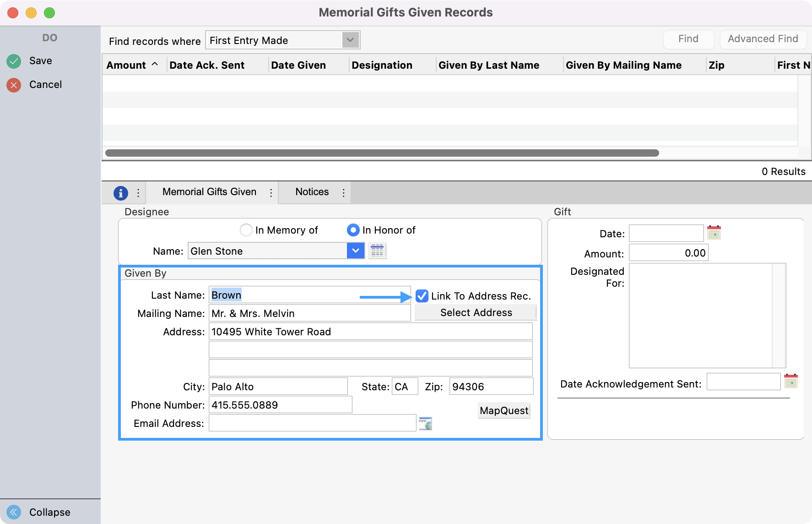Click the red Cancel X icon
The width and height of the screenshot is (812, 524).
pyautogui.click(x=14, y=85)
